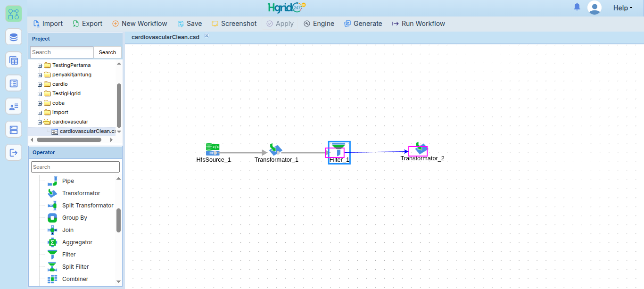Expand the TestingPertama folder
The image size is (644, 289).
(x=40, y=66)
